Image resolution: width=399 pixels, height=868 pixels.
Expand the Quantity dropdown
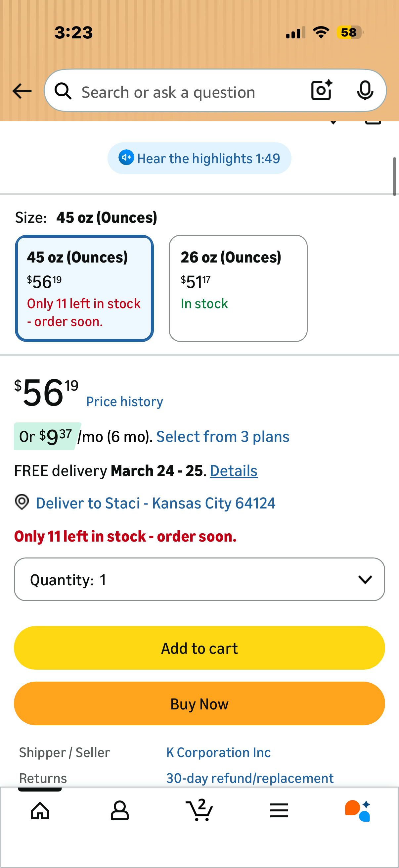click(x=199, y=579)
